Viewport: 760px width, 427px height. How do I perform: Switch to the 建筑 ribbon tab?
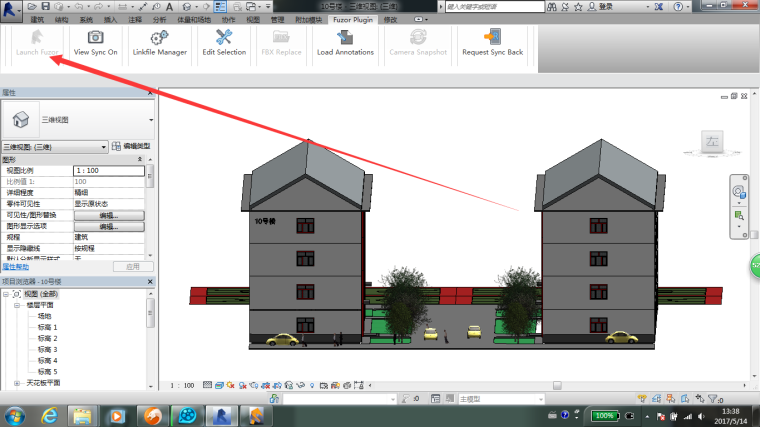(38, 19)
